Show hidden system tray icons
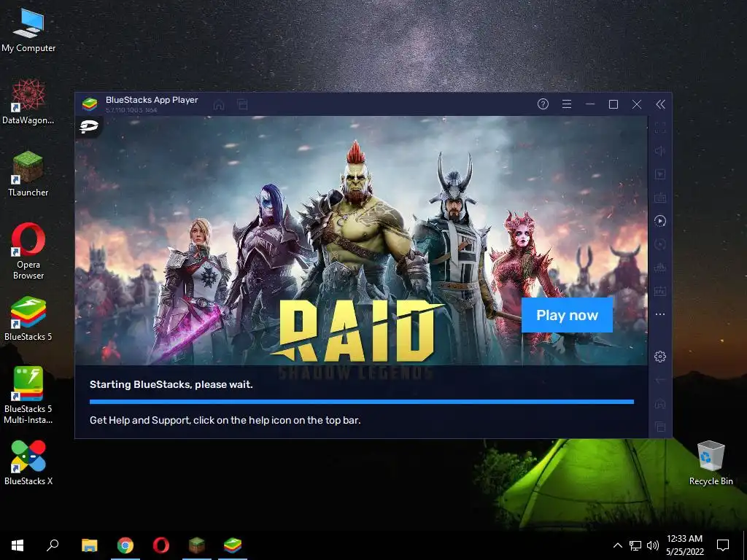Screen dimensions: 747x560 (617, 545)
